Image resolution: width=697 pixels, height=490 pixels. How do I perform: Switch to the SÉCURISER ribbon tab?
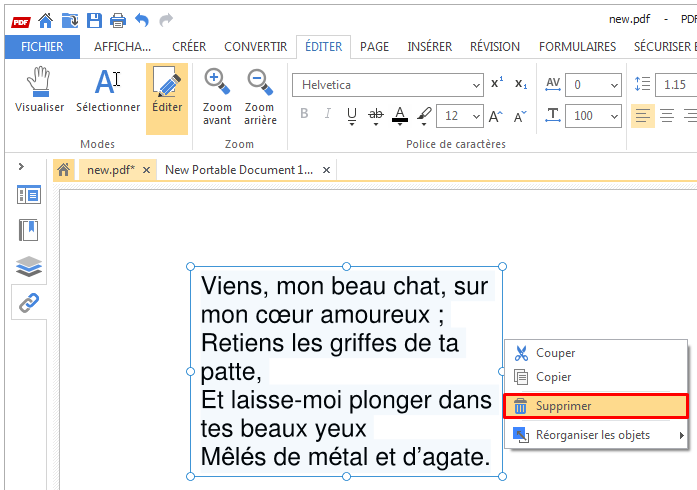663,47
